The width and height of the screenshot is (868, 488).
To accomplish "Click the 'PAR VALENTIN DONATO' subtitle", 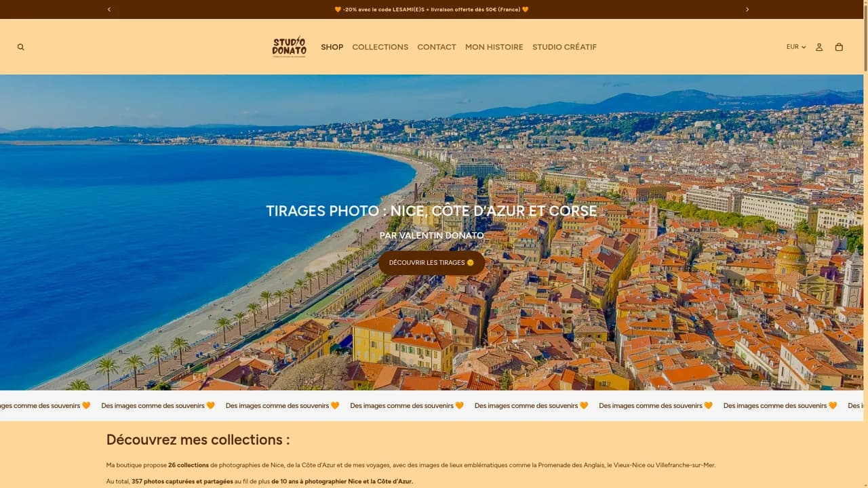I will click(431, 235).
